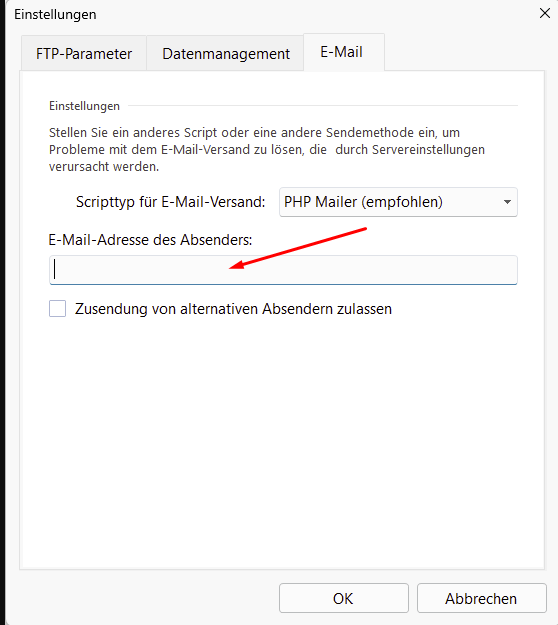Screen dimensions: 558x625
Task: Click the description paragraph about Sendemethode
Action: (x=267, y=149)
